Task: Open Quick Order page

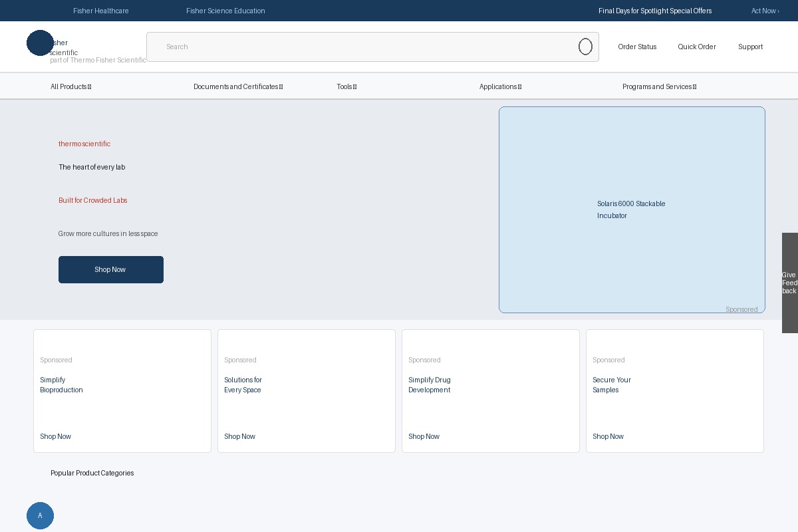Action: (697, 47)
